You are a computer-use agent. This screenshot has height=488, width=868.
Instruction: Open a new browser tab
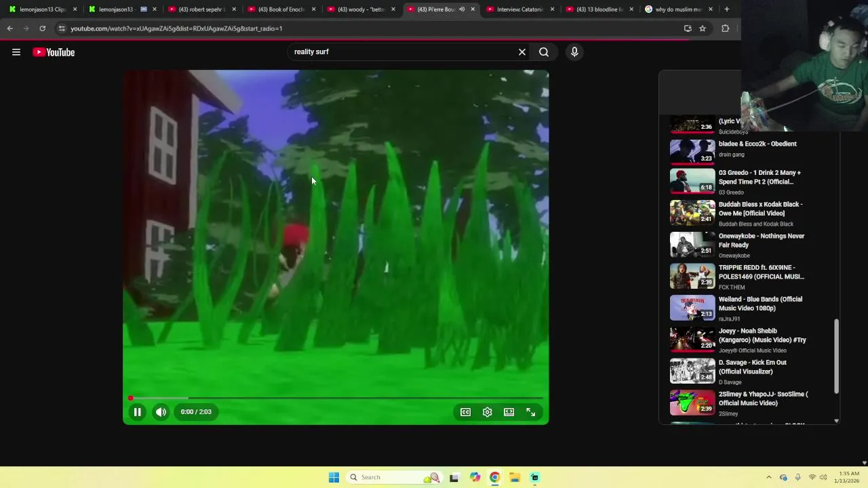pos(726,9)
